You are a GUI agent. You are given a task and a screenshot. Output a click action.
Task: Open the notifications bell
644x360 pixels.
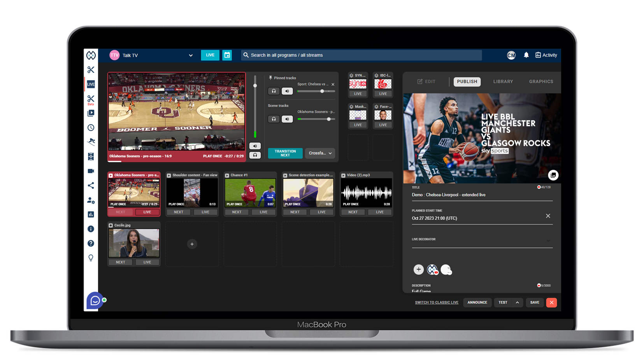pyautogui.click(x=526, y=55)
